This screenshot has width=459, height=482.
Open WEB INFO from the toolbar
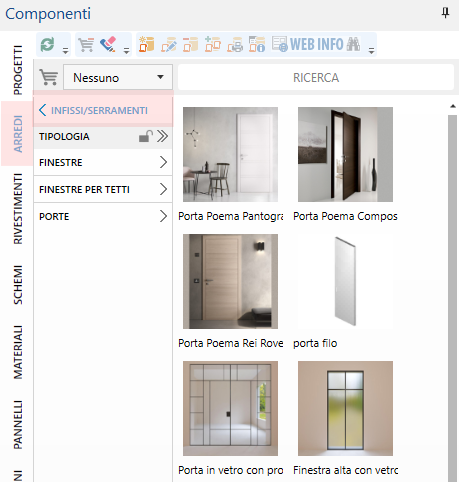pyautogui.click(x=308, y=44)
